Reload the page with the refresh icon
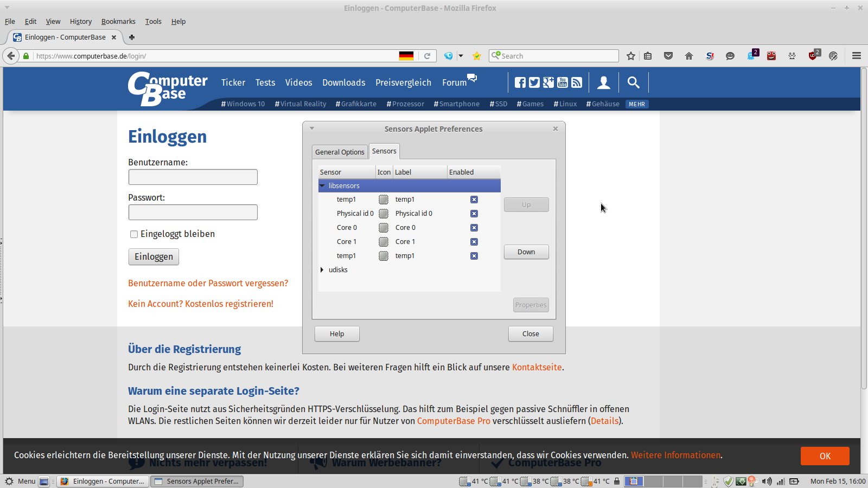The width and height of the screenshot is (868, 488). [427, 56]
